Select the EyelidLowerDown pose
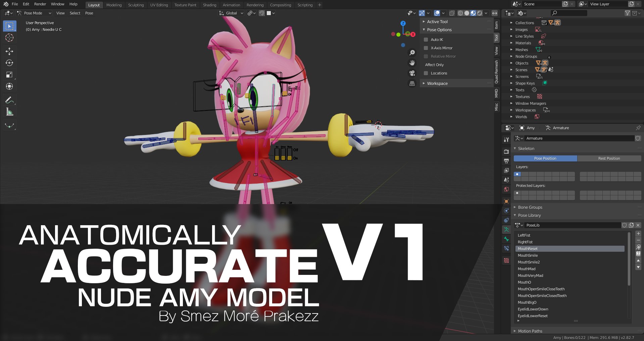Screen dimensions: 644x341 point(570,309)
